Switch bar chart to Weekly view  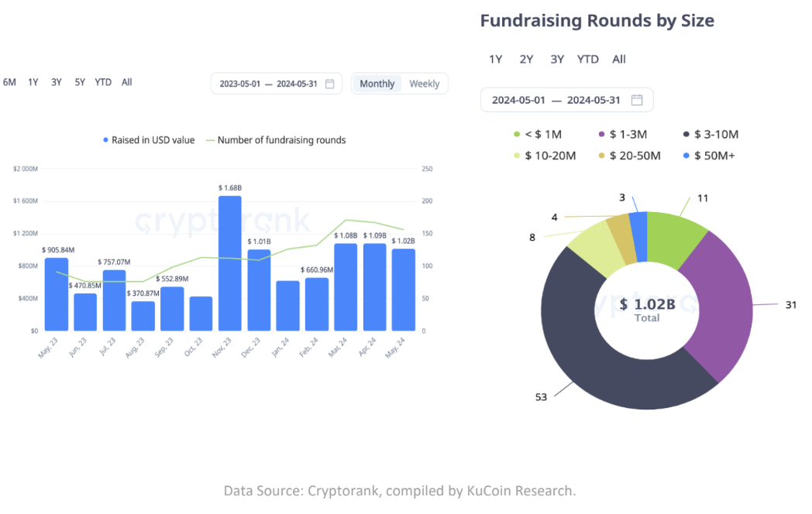point(424,84)
